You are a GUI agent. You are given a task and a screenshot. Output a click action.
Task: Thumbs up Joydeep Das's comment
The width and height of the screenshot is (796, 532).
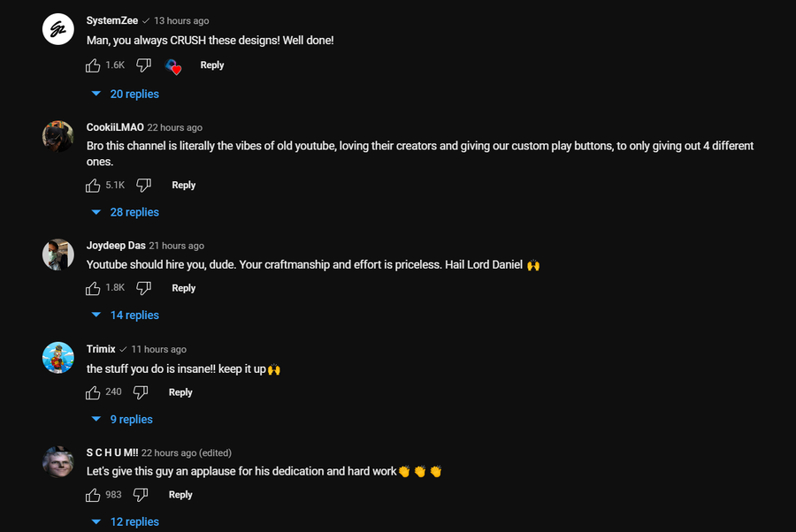click(93, 288)
